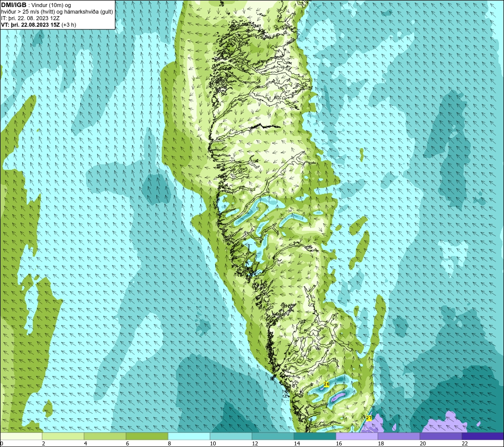504x447 pixels.
Task: Select the 8–10 m/s light cyan legend swatch
Action: click(189, 436)
